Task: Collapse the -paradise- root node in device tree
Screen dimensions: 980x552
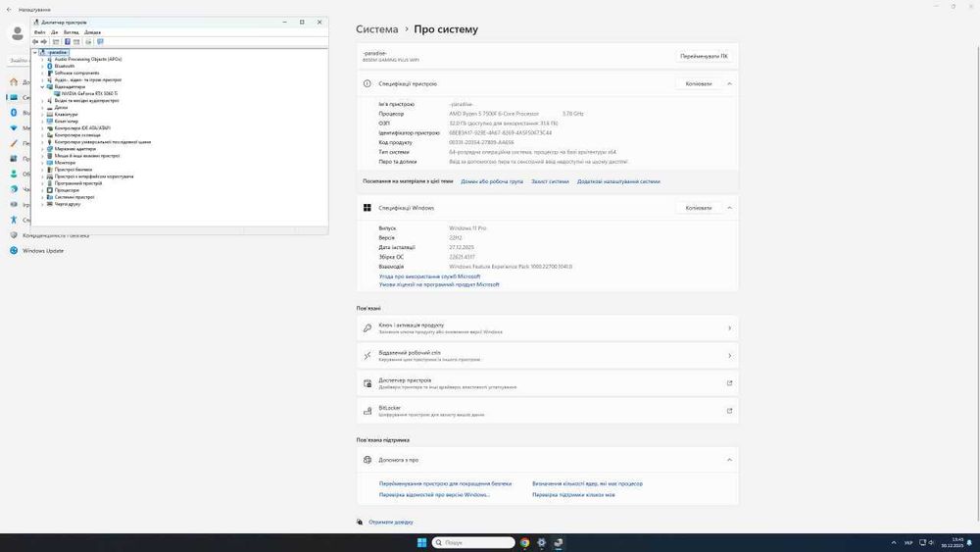Action: point(35,53)
